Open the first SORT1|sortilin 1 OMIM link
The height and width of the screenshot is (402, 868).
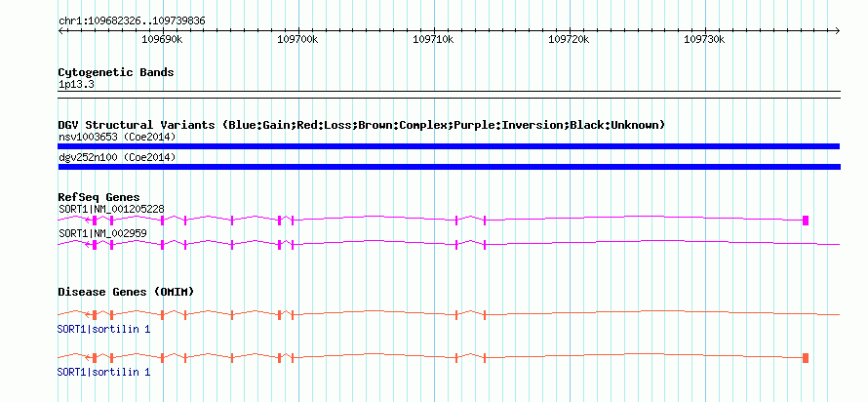pyautogui.click(x=103, y=330)
